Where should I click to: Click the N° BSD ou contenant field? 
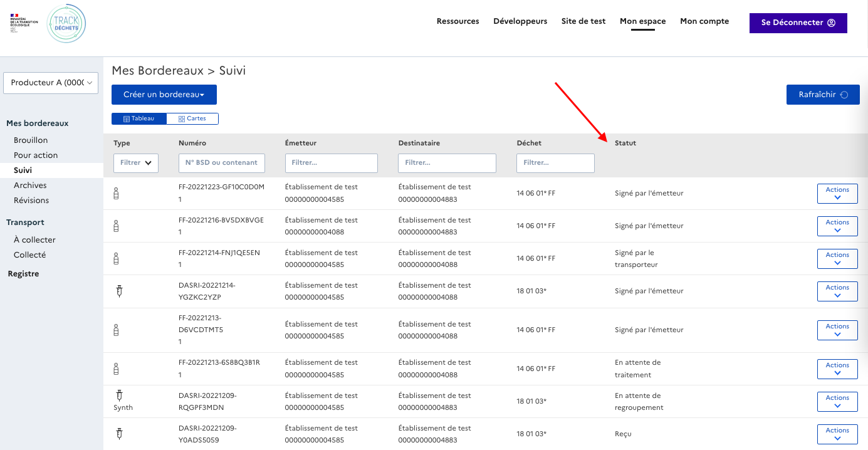click(221, 162)
